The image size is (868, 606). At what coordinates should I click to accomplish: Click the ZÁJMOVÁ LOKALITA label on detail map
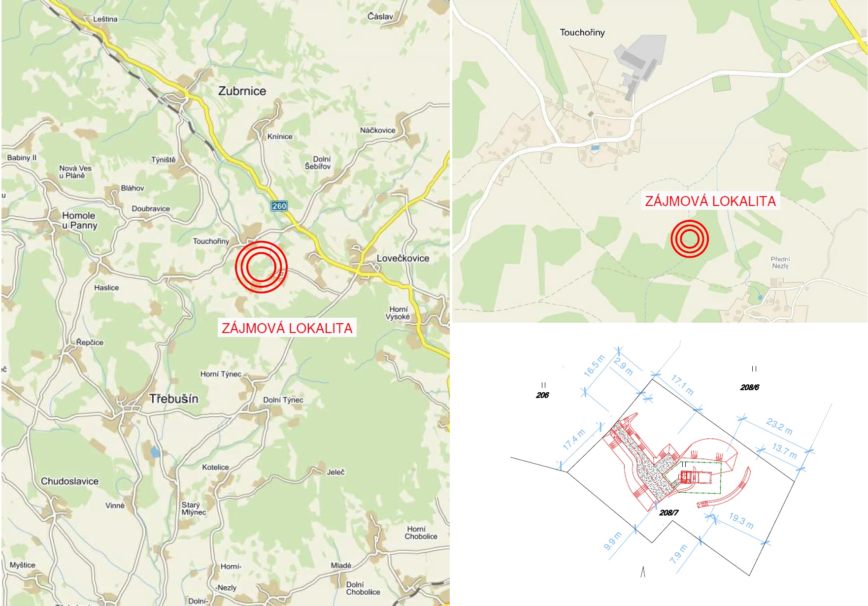[710, 201]
